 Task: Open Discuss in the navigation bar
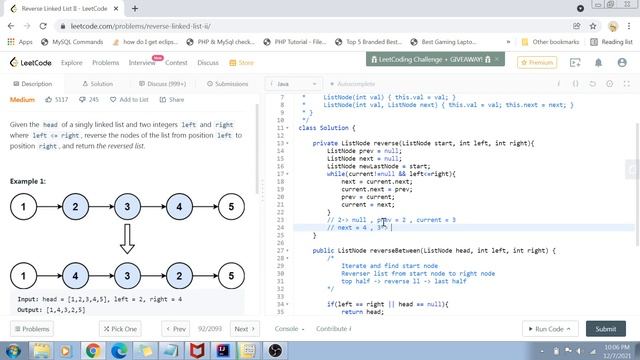coord(208,62)
